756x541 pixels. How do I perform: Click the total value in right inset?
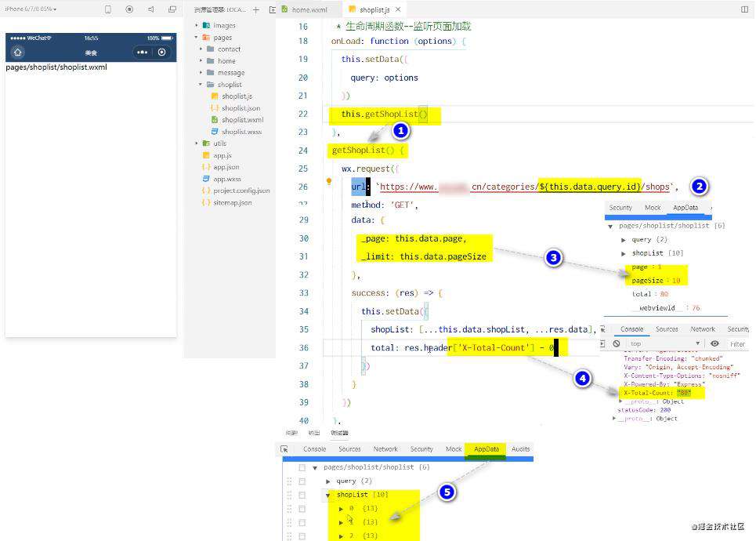click(664, 294)
